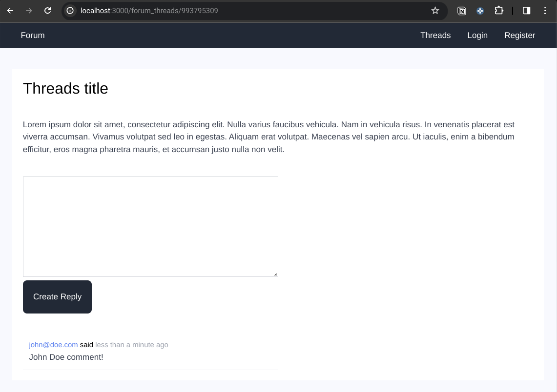The height and width of the screenshot is (392, 557).
Task: Open the john@doe.com author link
Action: (53, 345)
